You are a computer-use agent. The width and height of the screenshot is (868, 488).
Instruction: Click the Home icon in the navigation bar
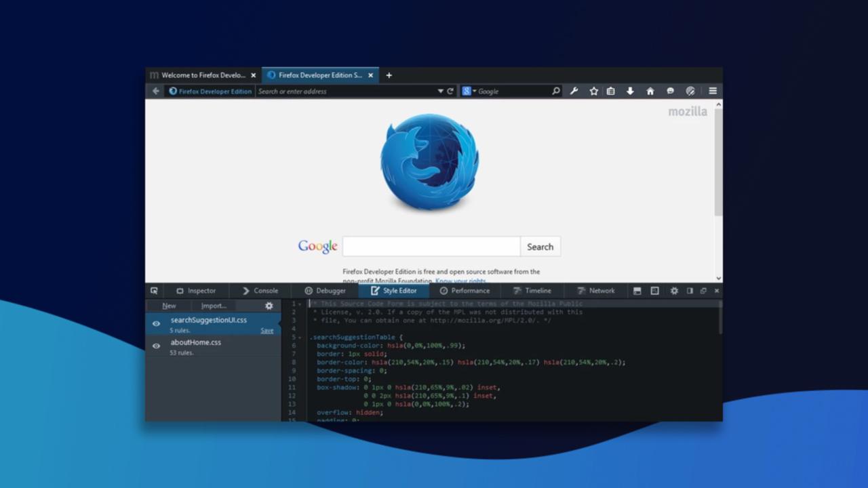[650, 90]
